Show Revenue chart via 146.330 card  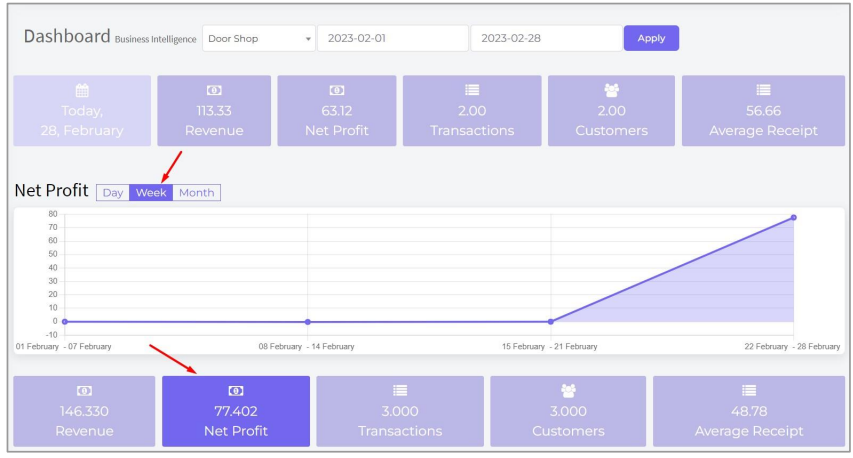pyautogui.click(x=84, y=411)
